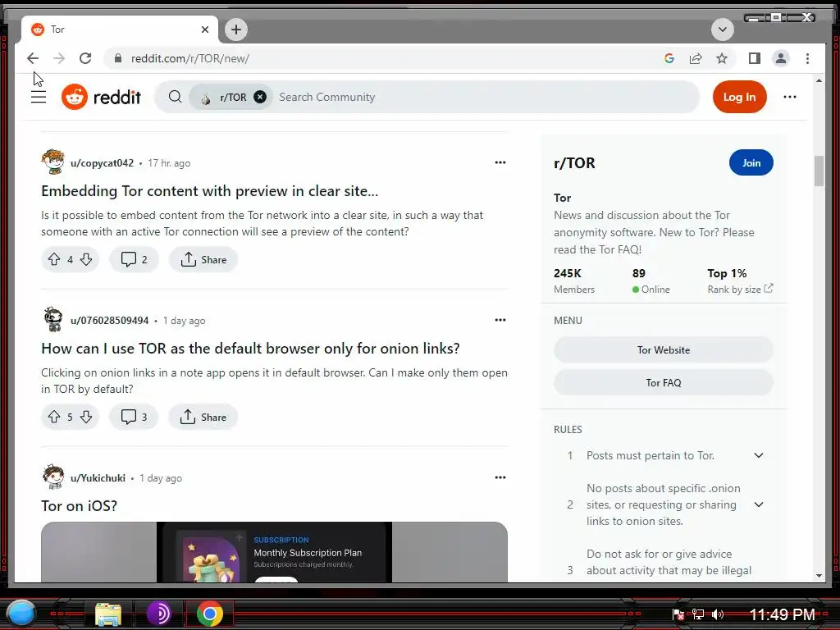The image size is (840, 630).
Task: Reload the Reddit page
Action: click(85, 58)
